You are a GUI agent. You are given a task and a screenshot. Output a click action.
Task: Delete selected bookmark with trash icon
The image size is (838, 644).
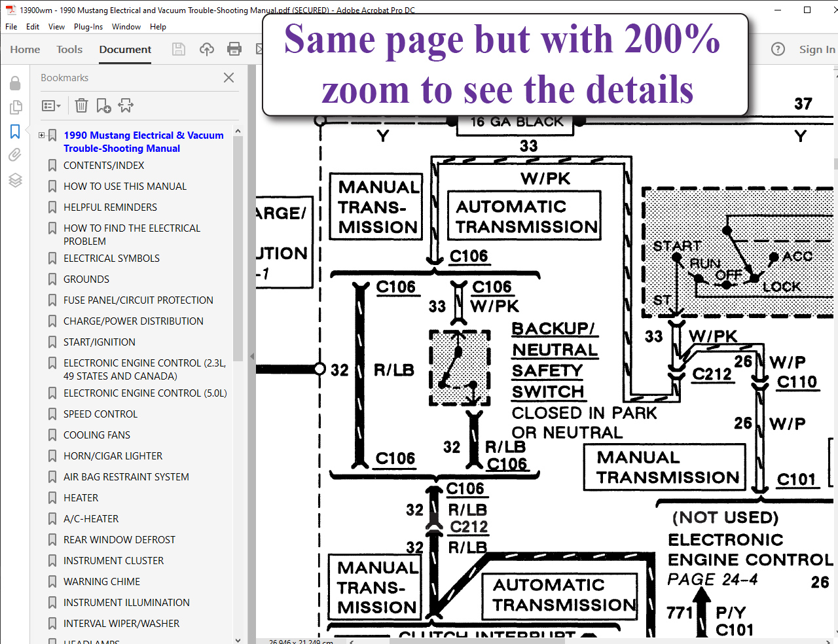tap(81, 105)
